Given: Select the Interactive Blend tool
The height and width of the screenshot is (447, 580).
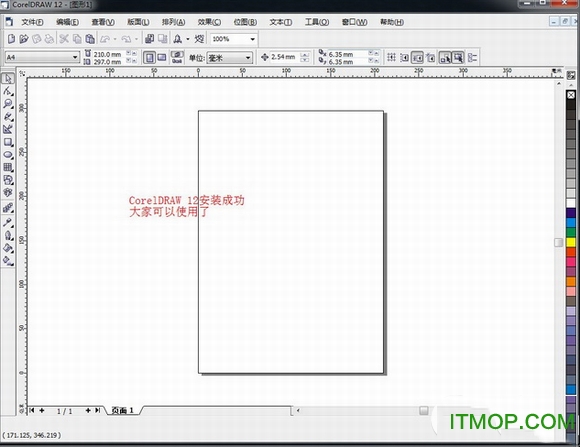Looking at the screenshot, I should (x=8, y=208).
